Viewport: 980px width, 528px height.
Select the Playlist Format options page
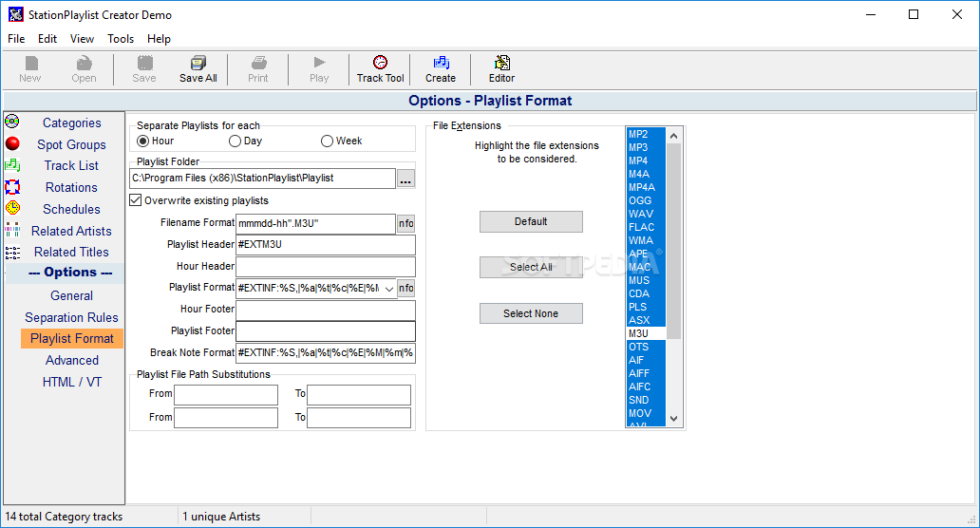tap(72, 339)
